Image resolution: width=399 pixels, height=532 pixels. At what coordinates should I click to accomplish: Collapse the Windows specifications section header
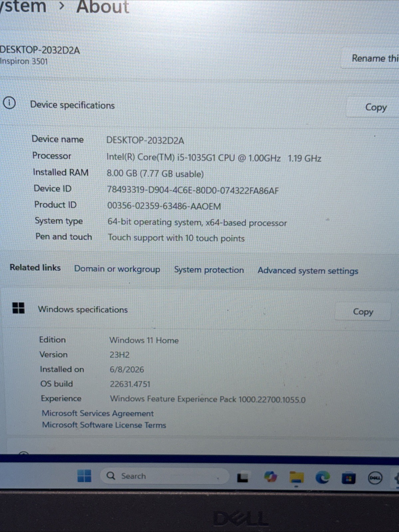pos(200,310)
